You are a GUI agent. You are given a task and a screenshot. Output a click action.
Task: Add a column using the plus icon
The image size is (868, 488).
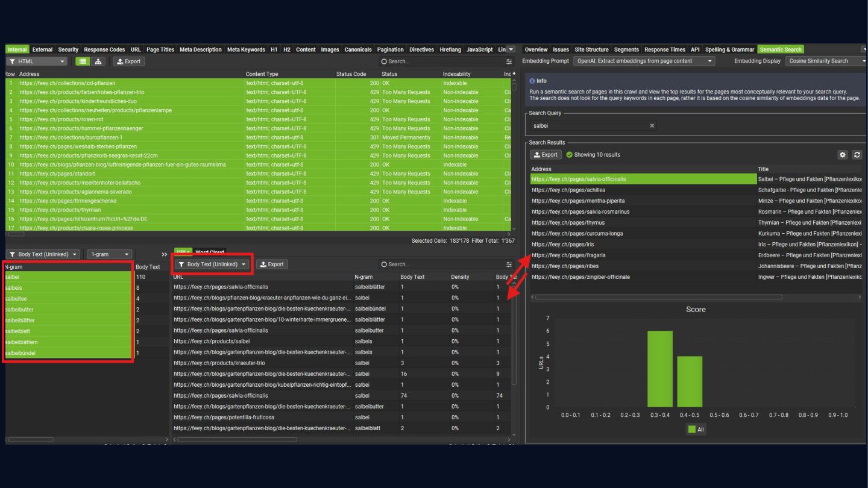(x=514, y=74)
